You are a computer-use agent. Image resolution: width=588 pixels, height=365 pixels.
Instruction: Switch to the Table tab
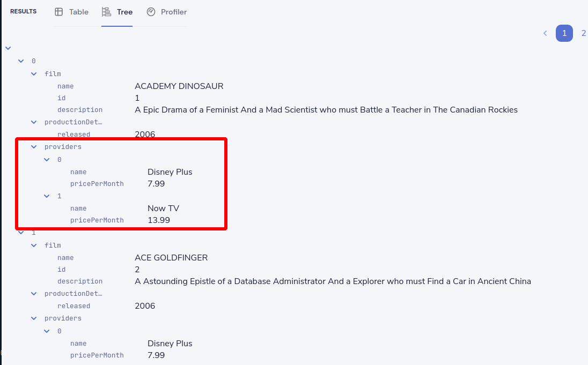pos(72,12)
